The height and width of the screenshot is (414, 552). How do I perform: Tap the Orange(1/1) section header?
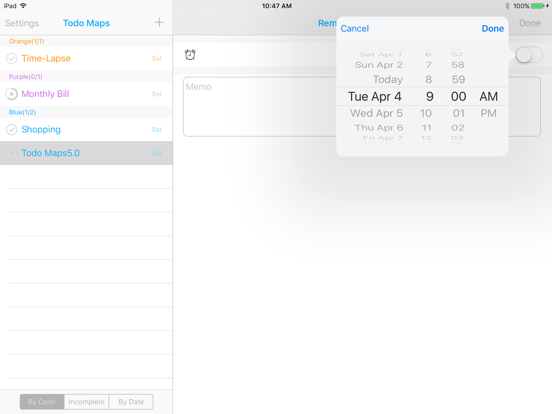point(26,41)
